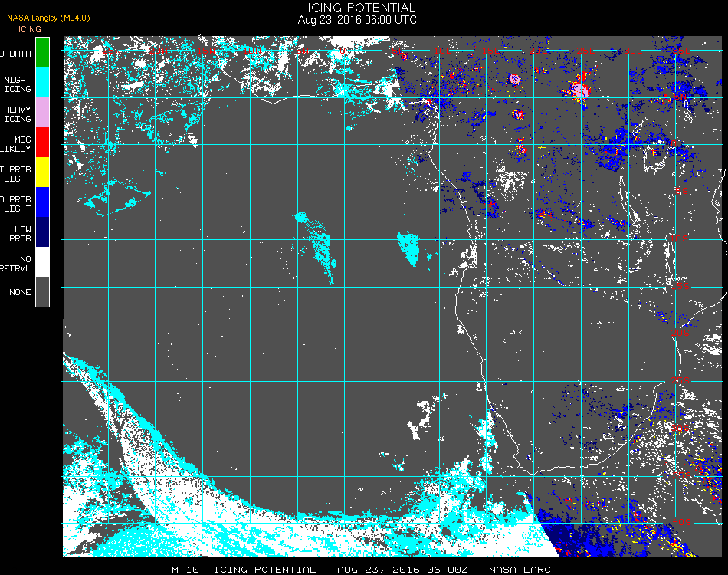Screen dimensions: 728x575
Task: Click the 'AUG 23, 2016 06:00Z' footer text
Action: (402, 570)
